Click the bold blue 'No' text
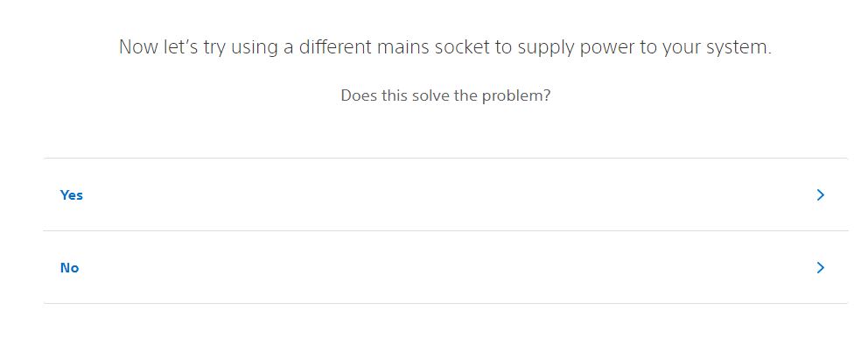Viewport: 868px width, 339px height. tap(70, 267)
